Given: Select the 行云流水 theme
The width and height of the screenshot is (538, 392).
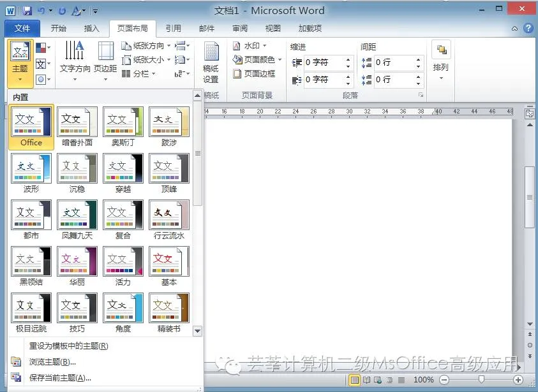Looking at the screenshot, I should pyautogui.click(x=169, y=220).
